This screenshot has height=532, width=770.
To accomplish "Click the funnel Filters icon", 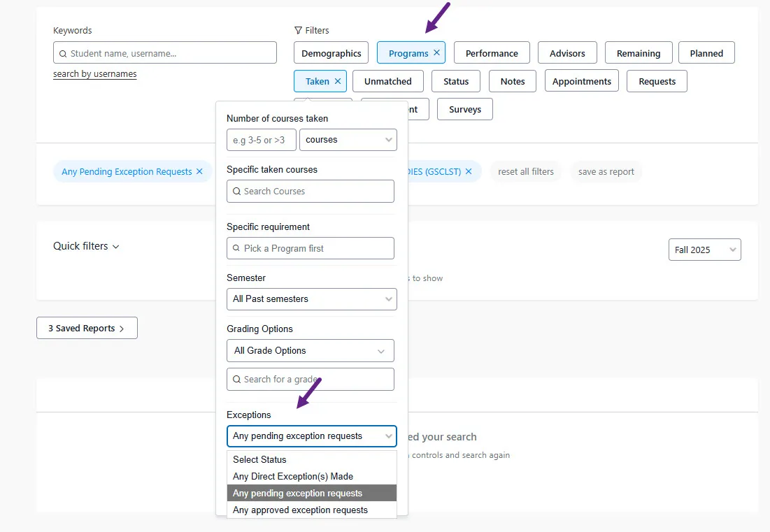I will click(298, 31).
